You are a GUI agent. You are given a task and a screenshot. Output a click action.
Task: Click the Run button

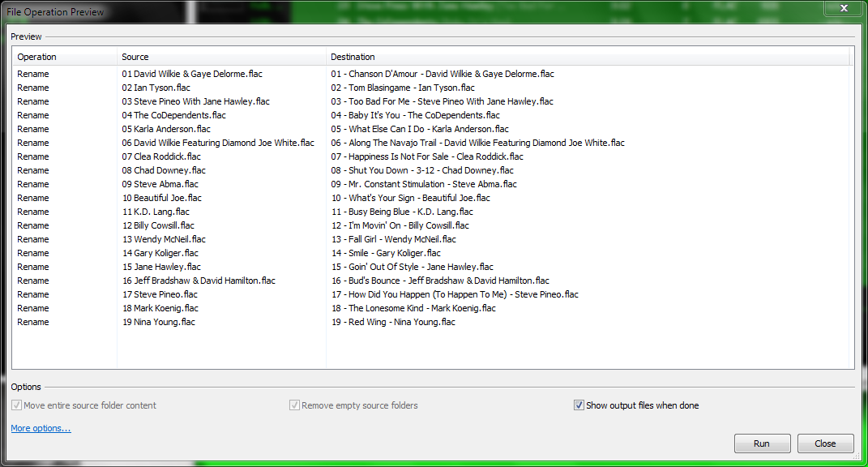click(761, 443)
